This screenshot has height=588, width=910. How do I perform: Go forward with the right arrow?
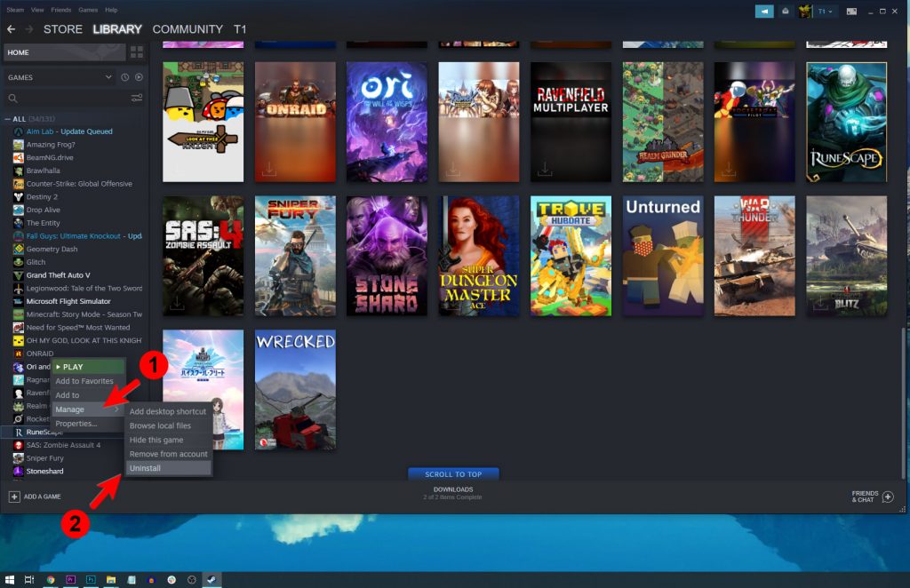[29, 29]
